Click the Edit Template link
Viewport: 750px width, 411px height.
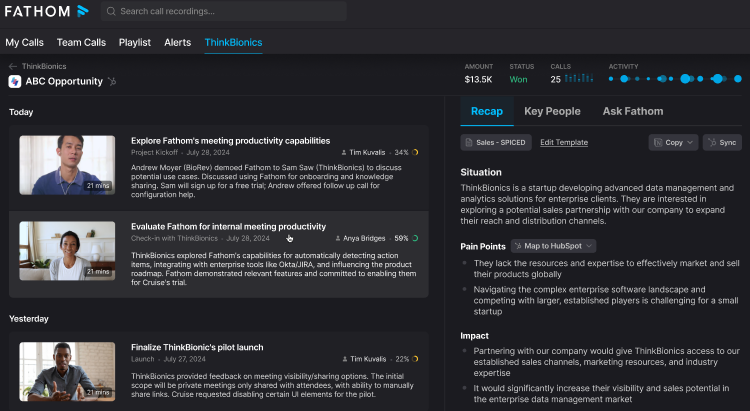(564, 143)
